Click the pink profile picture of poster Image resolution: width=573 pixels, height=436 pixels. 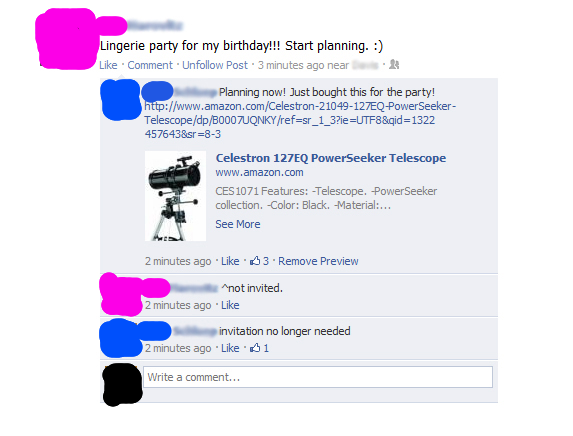(66, 38)
